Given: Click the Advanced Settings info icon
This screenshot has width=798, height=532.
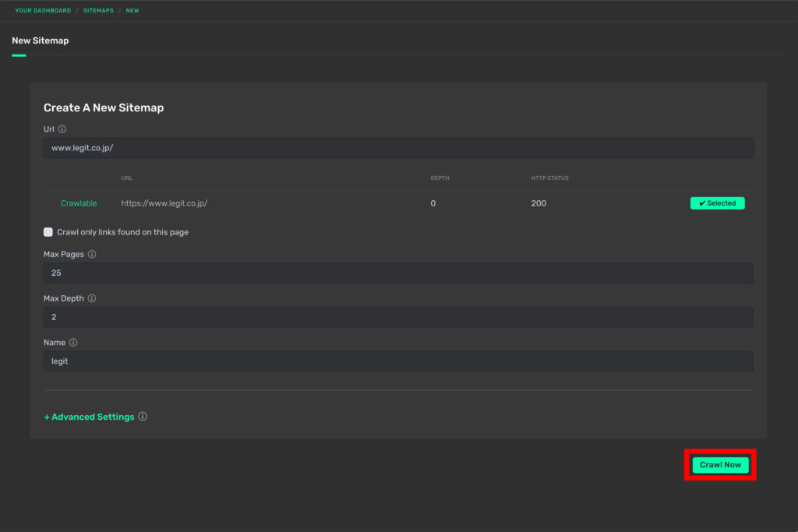Looking at the screenshot, I should pyautogui.click(x=143, y=417).
